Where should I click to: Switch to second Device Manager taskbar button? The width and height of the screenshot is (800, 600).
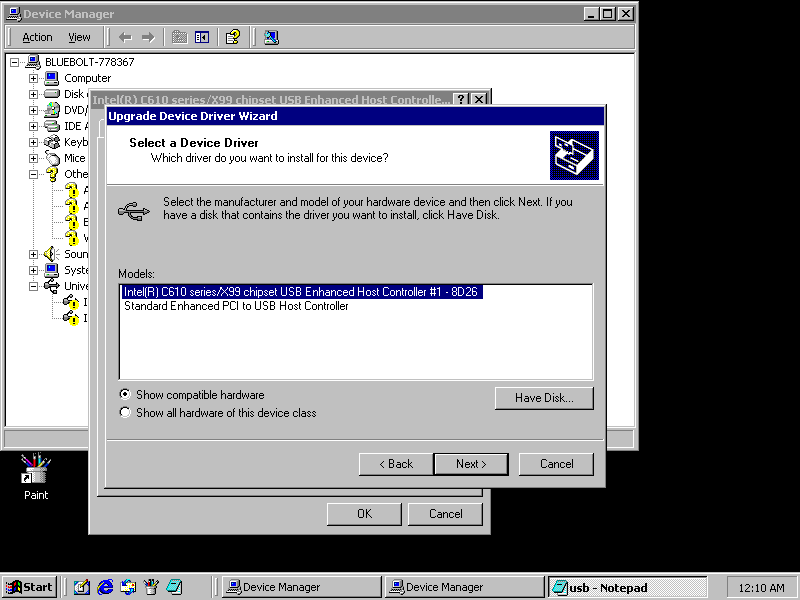pos(465,587)
